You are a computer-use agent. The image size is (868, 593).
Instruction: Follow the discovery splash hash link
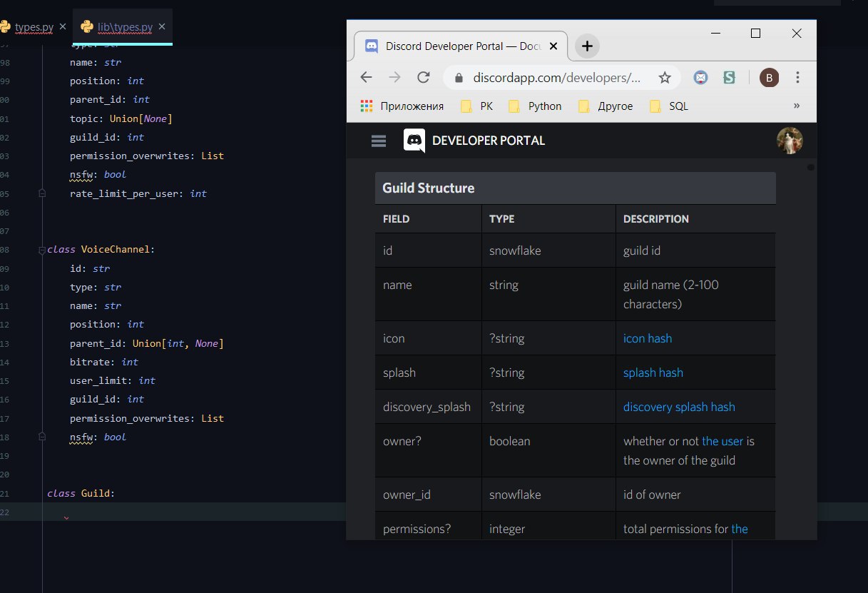[679, 407]
